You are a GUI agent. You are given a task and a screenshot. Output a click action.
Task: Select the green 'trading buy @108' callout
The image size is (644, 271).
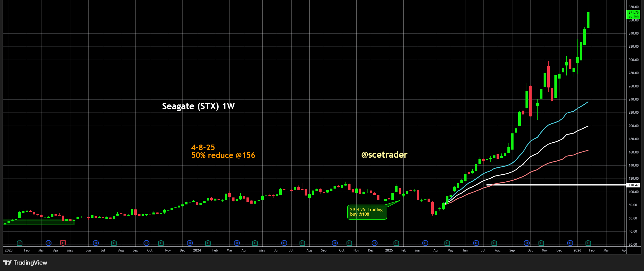(367, 212)
